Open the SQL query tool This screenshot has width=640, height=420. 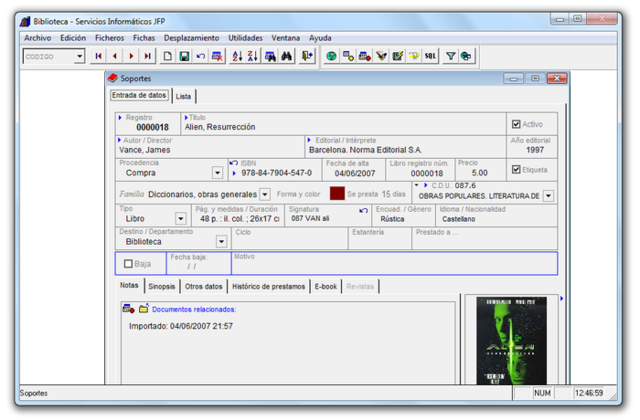pos(430,56)
